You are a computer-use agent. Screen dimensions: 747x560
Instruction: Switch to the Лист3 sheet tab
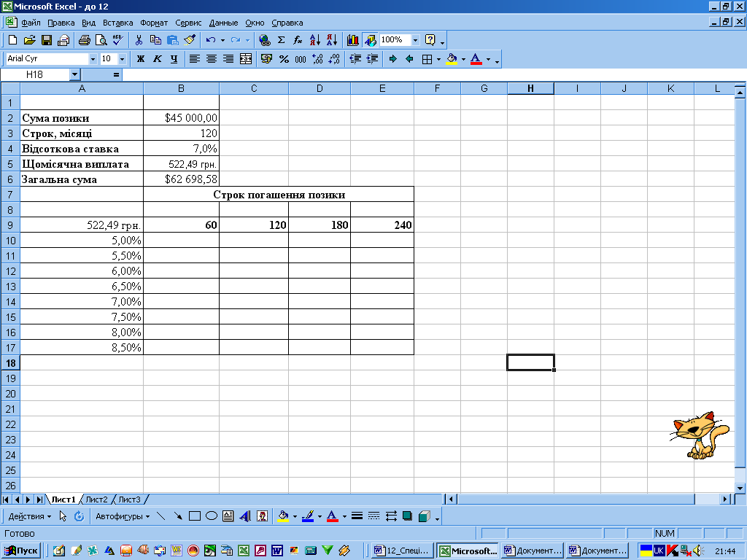pyautogui.click(x=129, y=499)
